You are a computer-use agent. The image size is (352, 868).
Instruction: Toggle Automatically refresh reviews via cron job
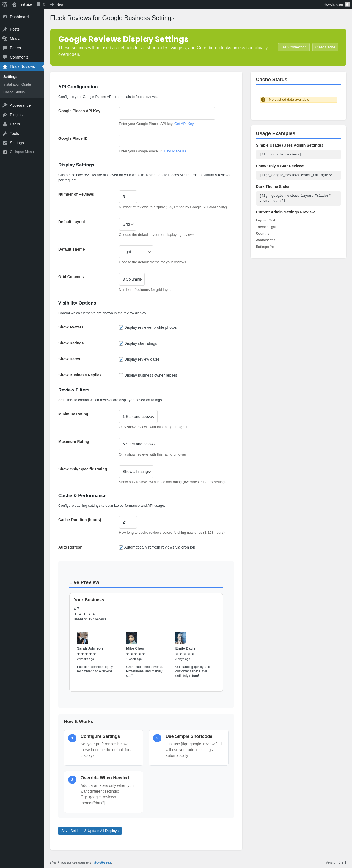[x=121, y=547]
